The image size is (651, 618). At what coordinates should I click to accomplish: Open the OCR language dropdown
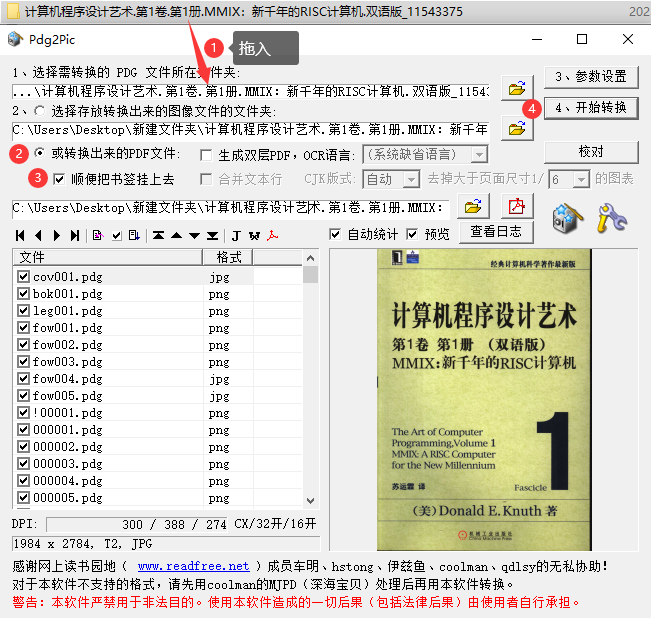pyautogui.click(x=479, y=155)
